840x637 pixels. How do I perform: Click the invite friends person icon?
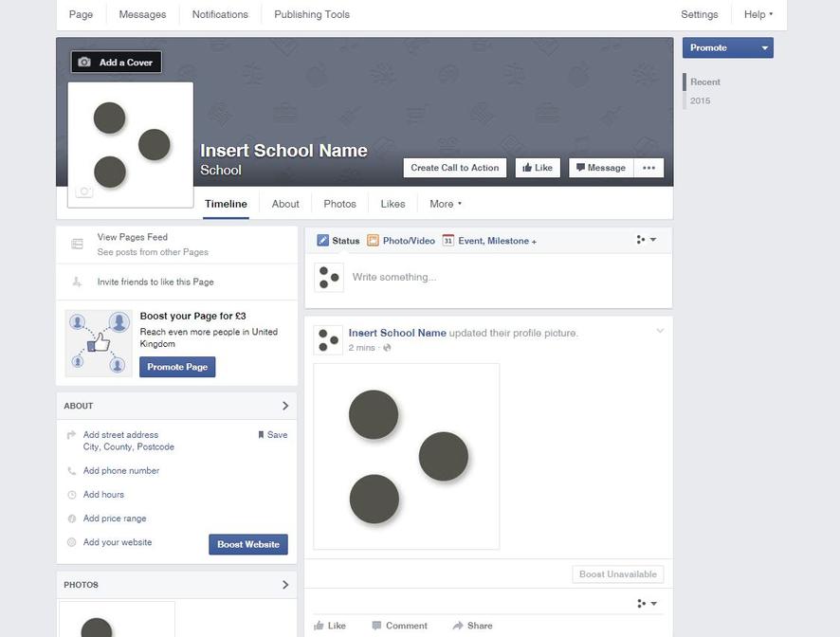[77, 282]
